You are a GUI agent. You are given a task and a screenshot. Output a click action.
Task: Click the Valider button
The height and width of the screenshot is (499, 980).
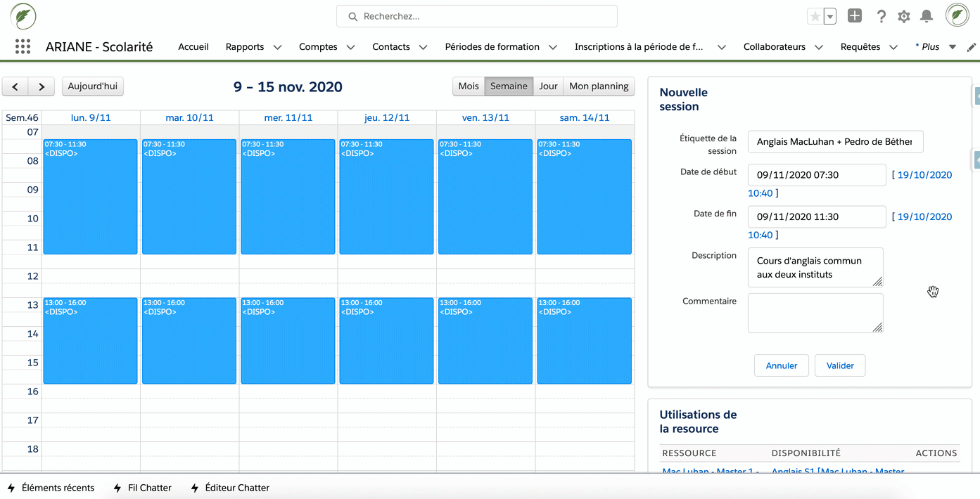point(839,365)
